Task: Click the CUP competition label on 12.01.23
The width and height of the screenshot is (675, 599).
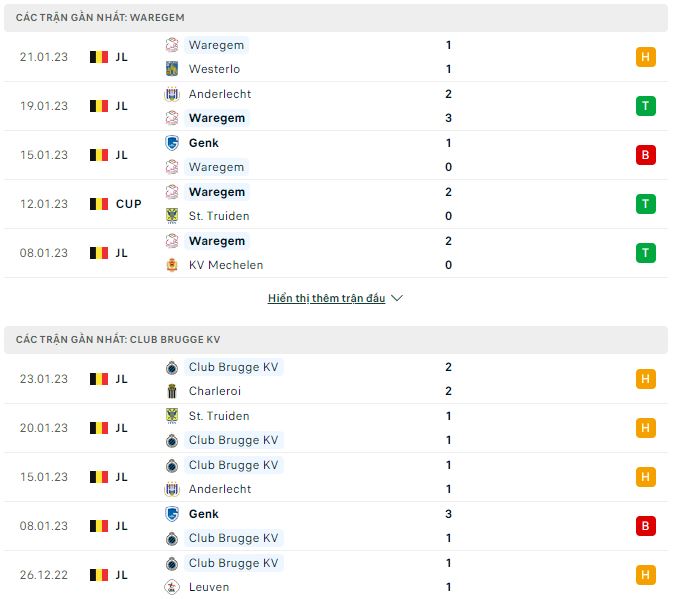Action: 128,204
